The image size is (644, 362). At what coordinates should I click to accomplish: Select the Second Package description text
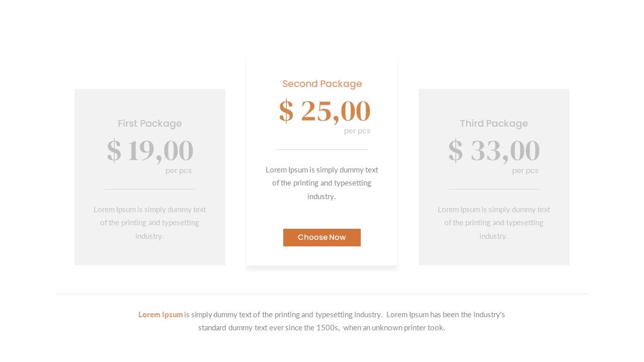[322, 183]
